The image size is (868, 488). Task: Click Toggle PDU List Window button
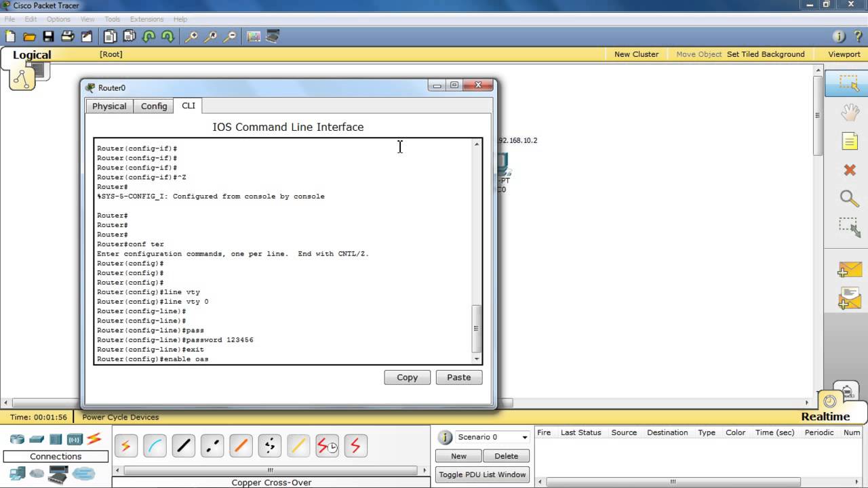pos(482,474)
